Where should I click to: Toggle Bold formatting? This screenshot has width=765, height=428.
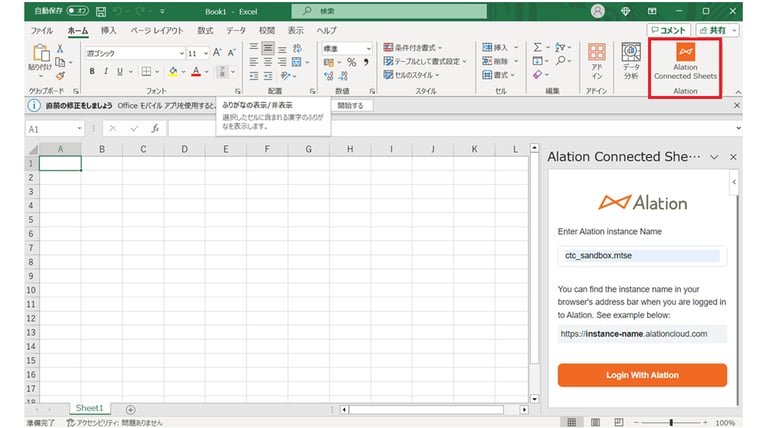[92, 71]
